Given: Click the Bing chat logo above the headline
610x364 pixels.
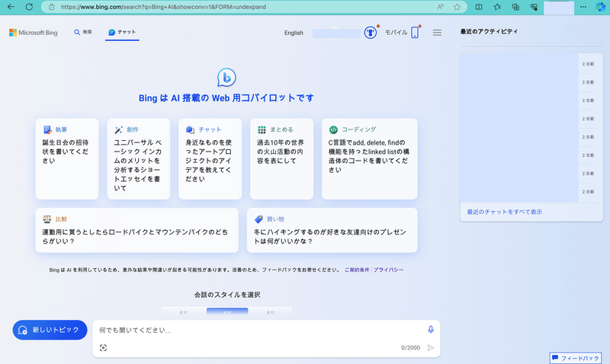Looking at the screenshot, I should 226,78.
